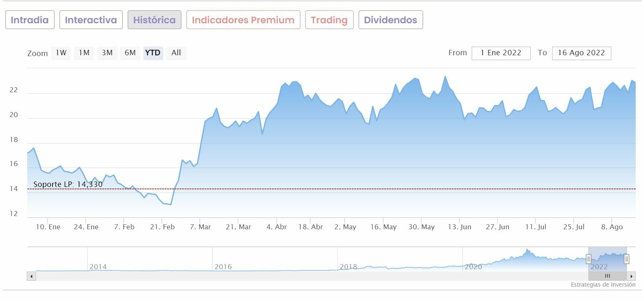
Task: Select the 3M zoom range
Action: tap(107, 53)
